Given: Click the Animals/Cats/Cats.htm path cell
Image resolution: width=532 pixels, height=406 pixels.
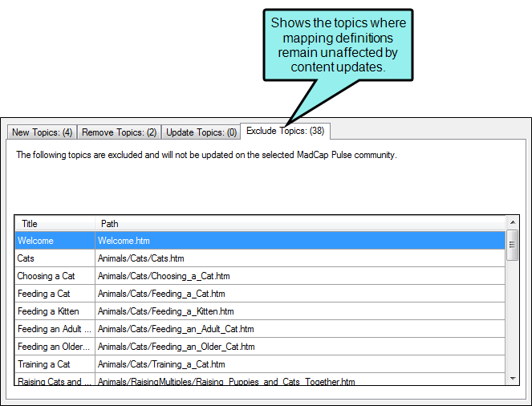Looking at the screenshot, I should [141, 258].
